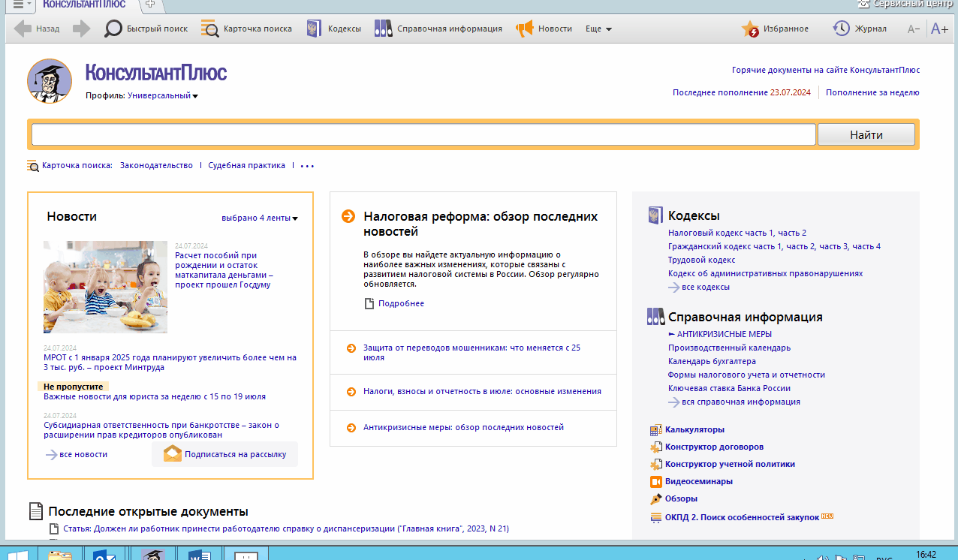Click the КонсультантПлюс professor logo

pyautogui.click(x=50, y=81)
